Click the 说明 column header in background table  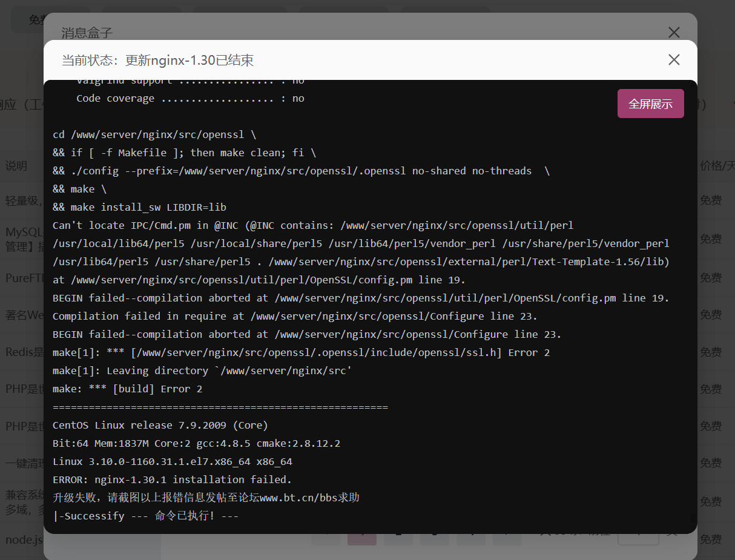pyautogui.click(x=16, y=165)
